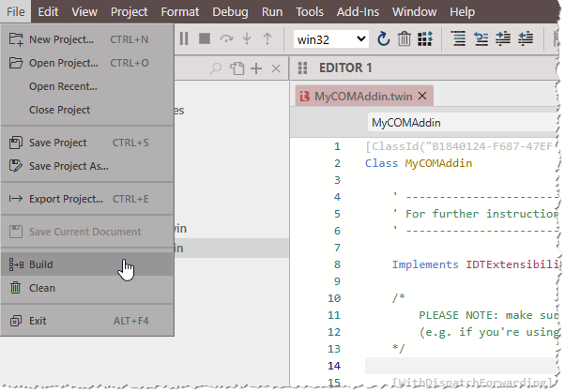Click the pause debugging icon
Image resolution: width=565 pixels, height=392 pixels.
[184, 38]
